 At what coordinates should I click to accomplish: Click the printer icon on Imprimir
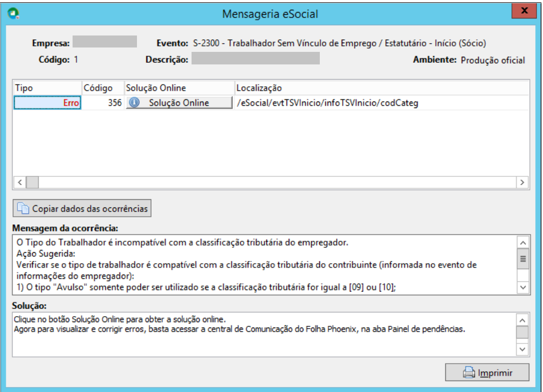tap(469, 372)
